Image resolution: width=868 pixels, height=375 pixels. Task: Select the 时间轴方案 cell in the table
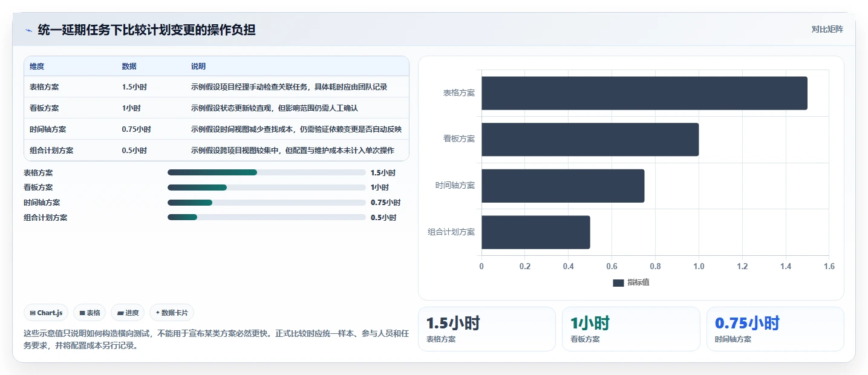pos(48,129)
